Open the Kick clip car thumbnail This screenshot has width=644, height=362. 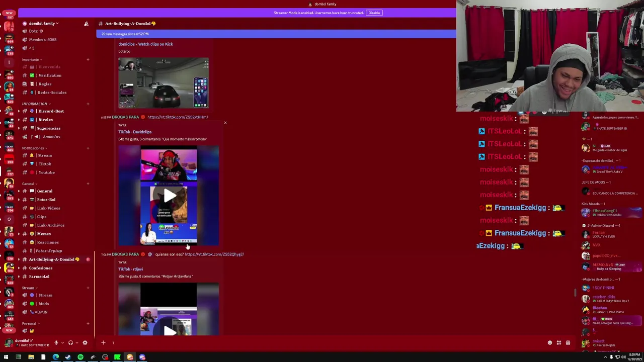coord(164,83)
